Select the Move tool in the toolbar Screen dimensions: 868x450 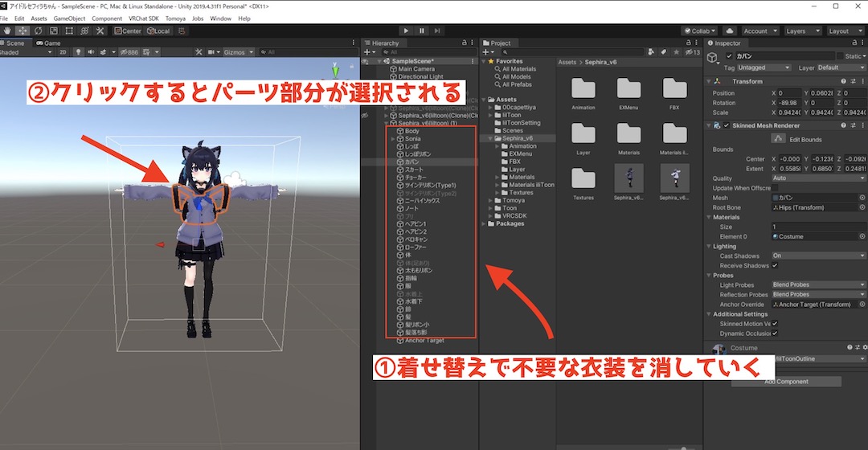[23, 31]
